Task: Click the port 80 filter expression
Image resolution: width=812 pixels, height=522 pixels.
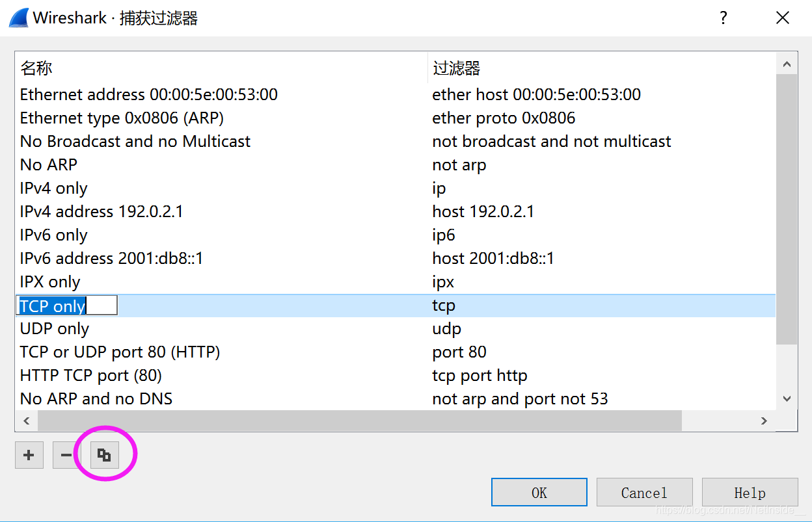Action: pyautogui.click(x=459, y=352)
